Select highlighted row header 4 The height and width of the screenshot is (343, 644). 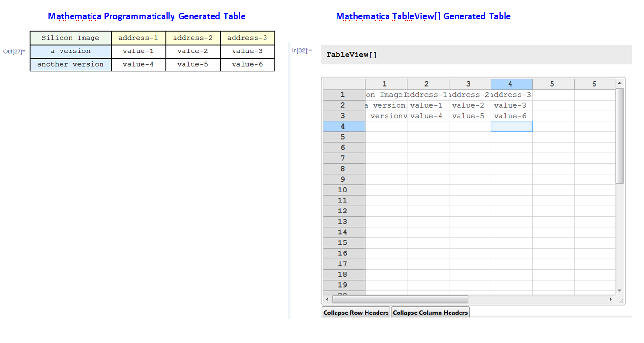(344, 126)
